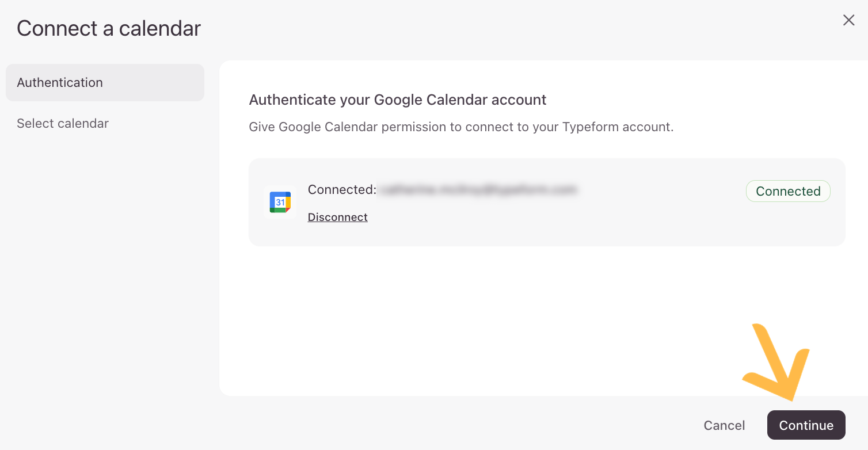Select the blurred connected email address
868x450 pixels.
pyautogui.click(x=477, y=189)
